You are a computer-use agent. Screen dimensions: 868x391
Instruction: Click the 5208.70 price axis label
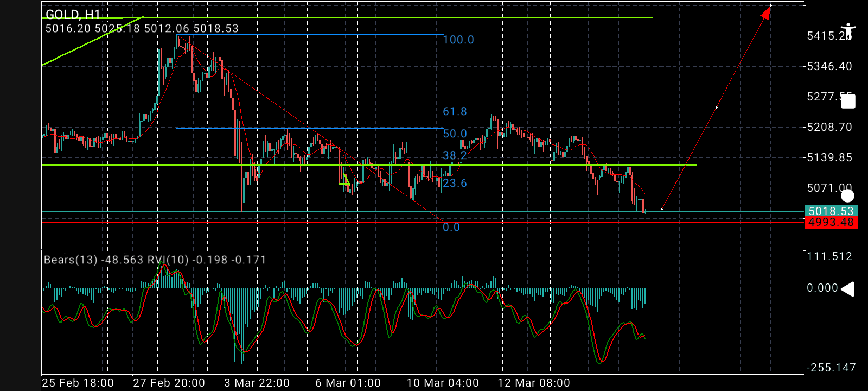[x=829, y=127]
